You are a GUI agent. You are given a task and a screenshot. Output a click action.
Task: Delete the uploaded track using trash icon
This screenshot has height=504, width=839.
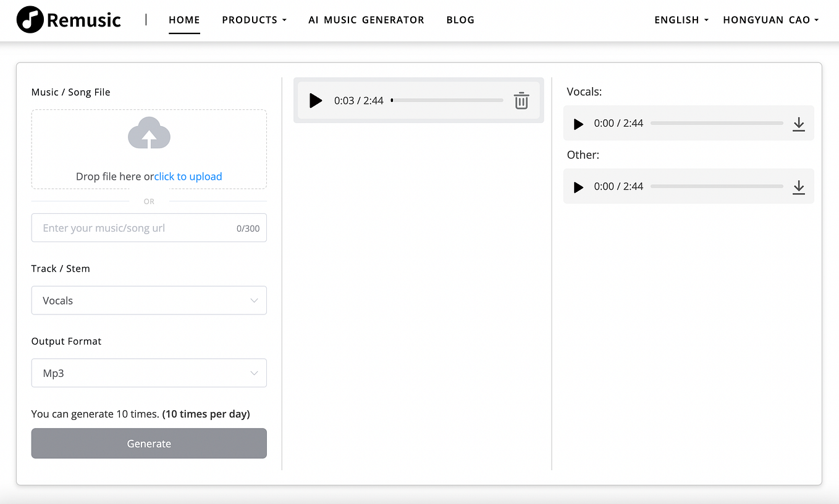coord(521,100)
